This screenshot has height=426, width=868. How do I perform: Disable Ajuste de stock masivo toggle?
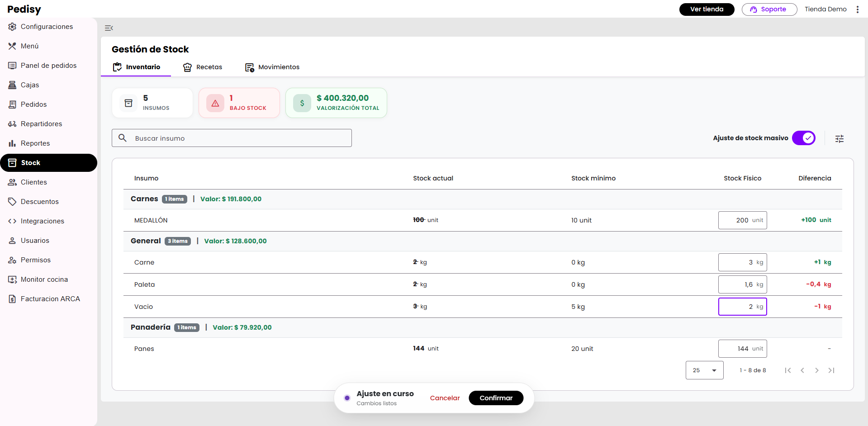pos(803,138)
